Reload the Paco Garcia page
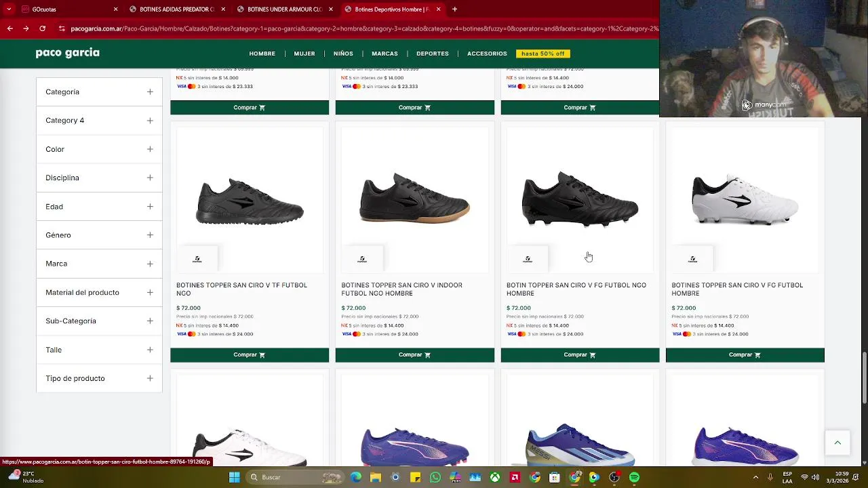868x488 pixels. point(42,28)
